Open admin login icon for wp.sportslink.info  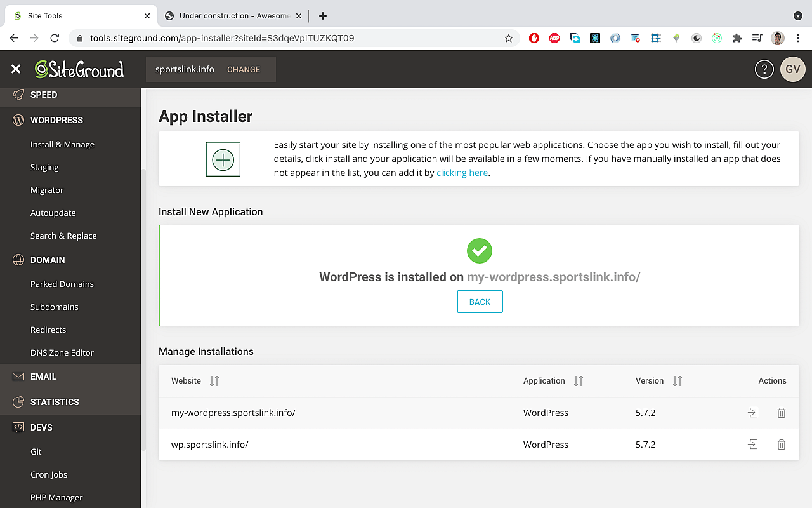point(753,444)
